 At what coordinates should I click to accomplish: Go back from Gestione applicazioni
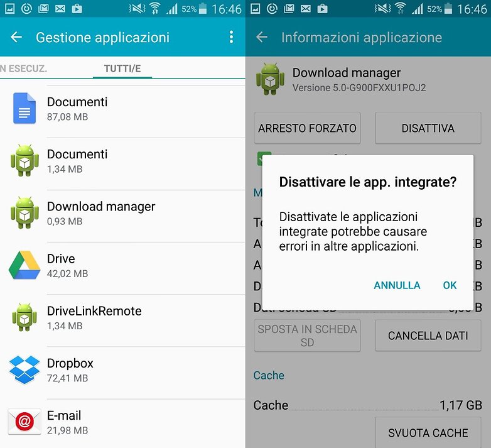(x=16, y=37)
